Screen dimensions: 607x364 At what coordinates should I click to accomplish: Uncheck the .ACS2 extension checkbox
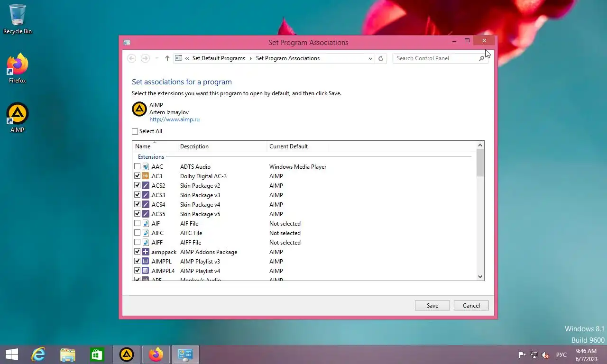click(138, 185)
